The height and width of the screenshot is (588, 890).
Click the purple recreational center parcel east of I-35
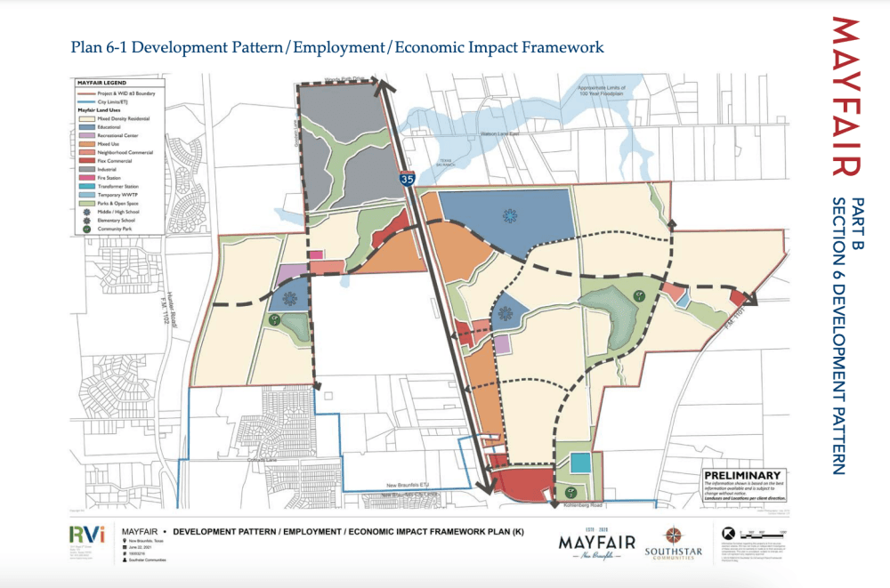(502, 344)
